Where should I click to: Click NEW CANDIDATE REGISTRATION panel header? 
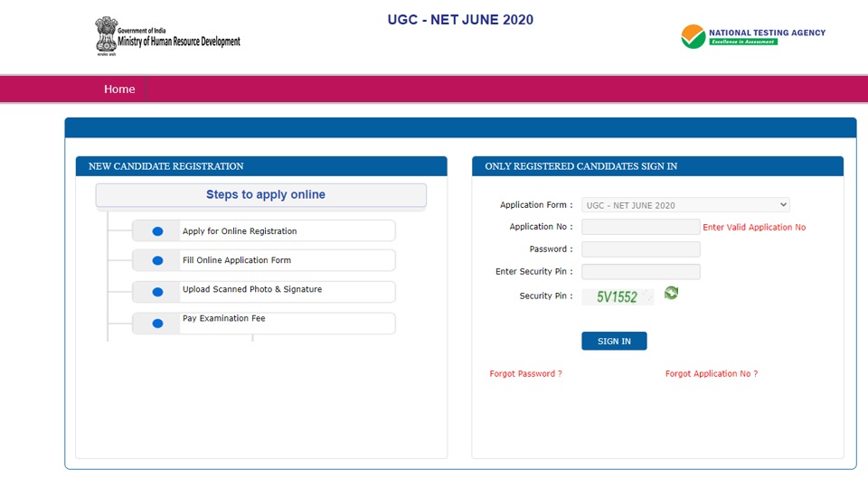point(261,166)
